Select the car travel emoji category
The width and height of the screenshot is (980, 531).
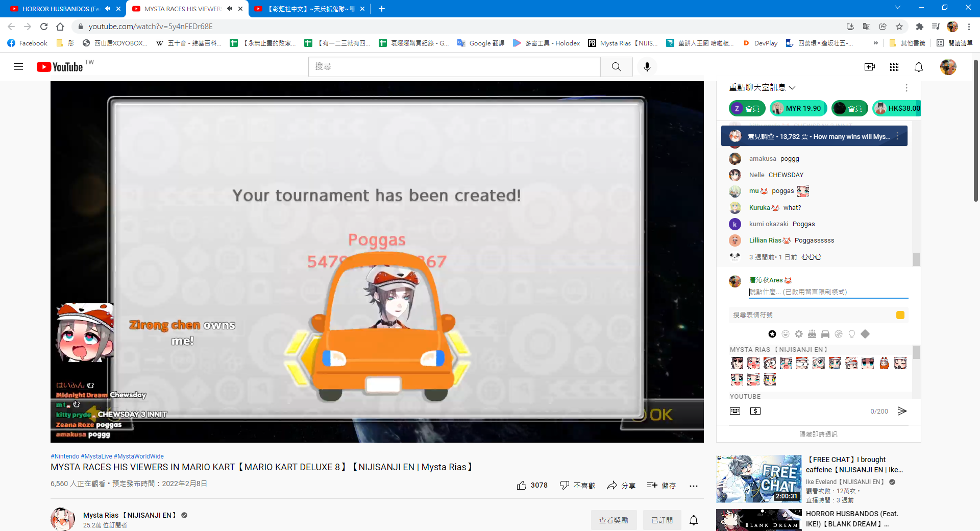click(825, 334)
